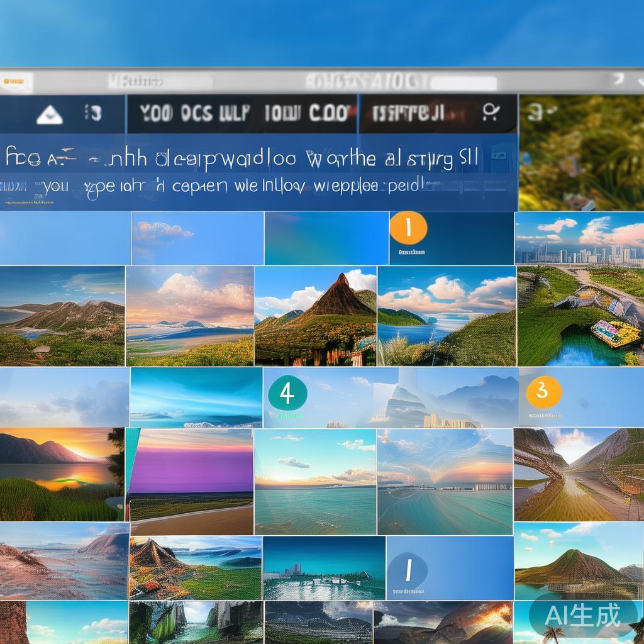Viewport: 644px width, 644px height.
Task: Open the pointed brown mountain peak thumbnail
Action: click(x=316, y=316)
